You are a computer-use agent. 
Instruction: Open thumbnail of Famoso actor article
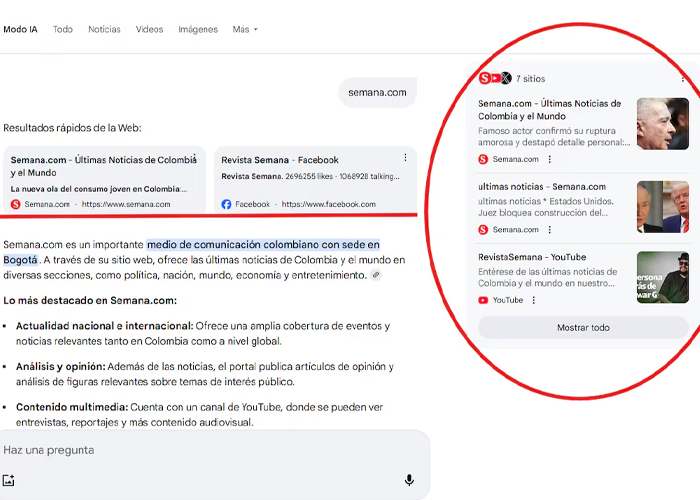662,124
